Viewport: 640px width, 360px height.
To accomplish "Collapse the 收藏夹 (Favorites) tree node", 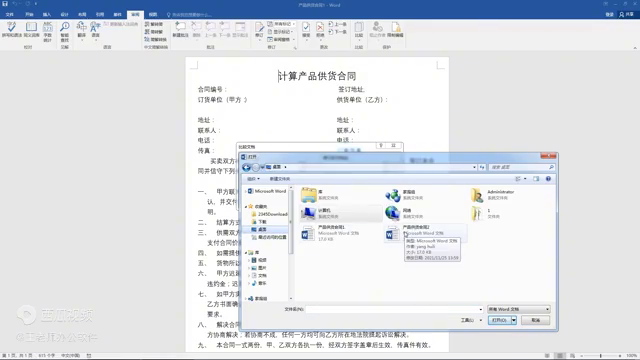I will point(246,207).
